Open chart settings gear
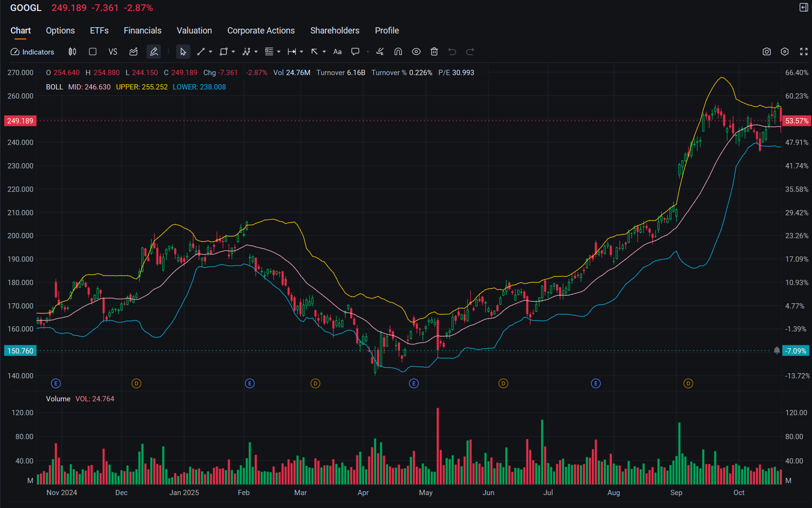This screenshot has width=812, height=508. pos(785,52)
